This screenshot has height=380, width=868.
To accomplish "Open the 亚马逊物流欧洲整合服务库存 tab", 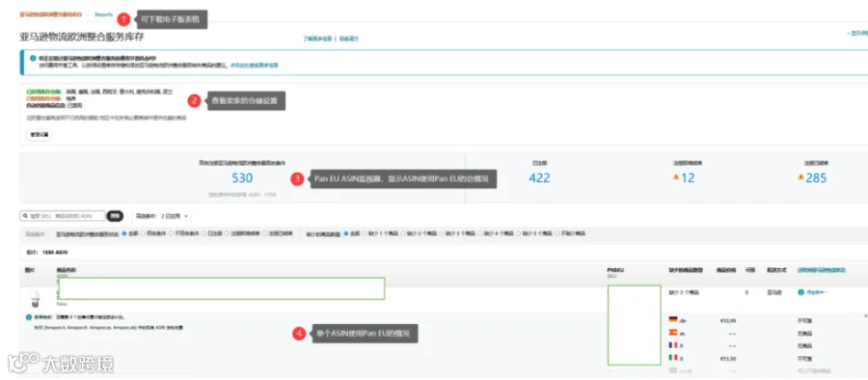I will tap(50, 14).
